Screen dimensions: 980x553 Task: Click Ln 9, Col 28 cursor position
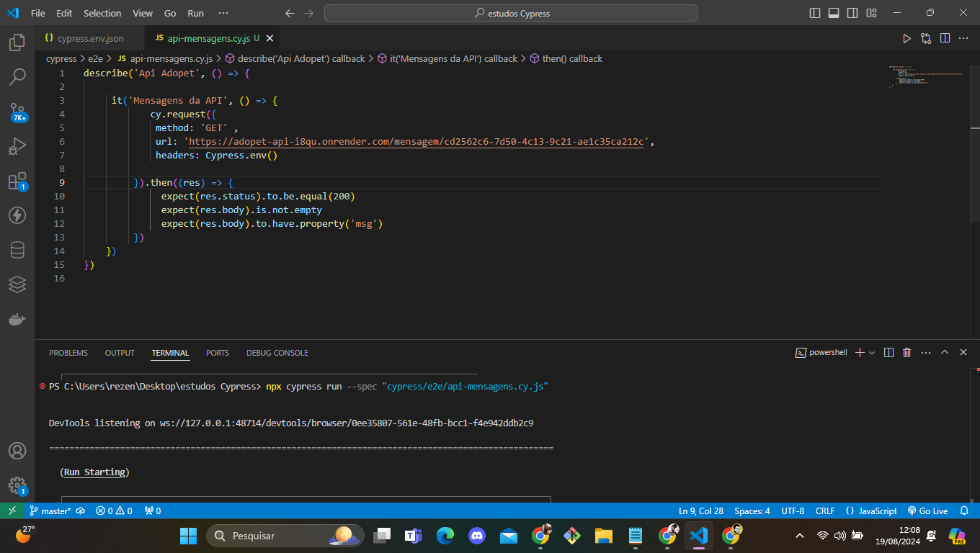click(x=701, y=511)
